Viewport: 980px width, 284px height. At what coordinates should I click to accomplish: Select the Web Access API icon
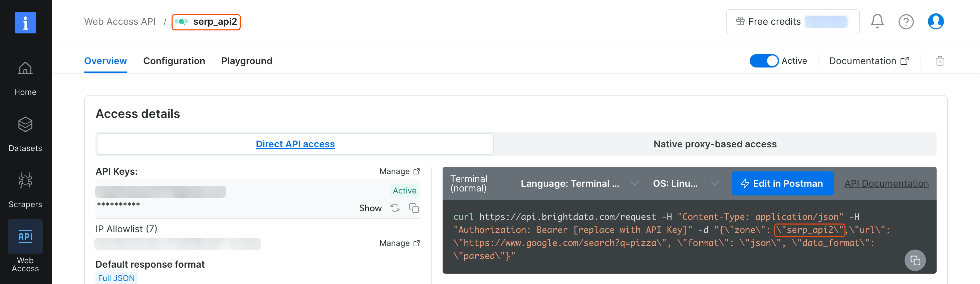pos(25,237)
